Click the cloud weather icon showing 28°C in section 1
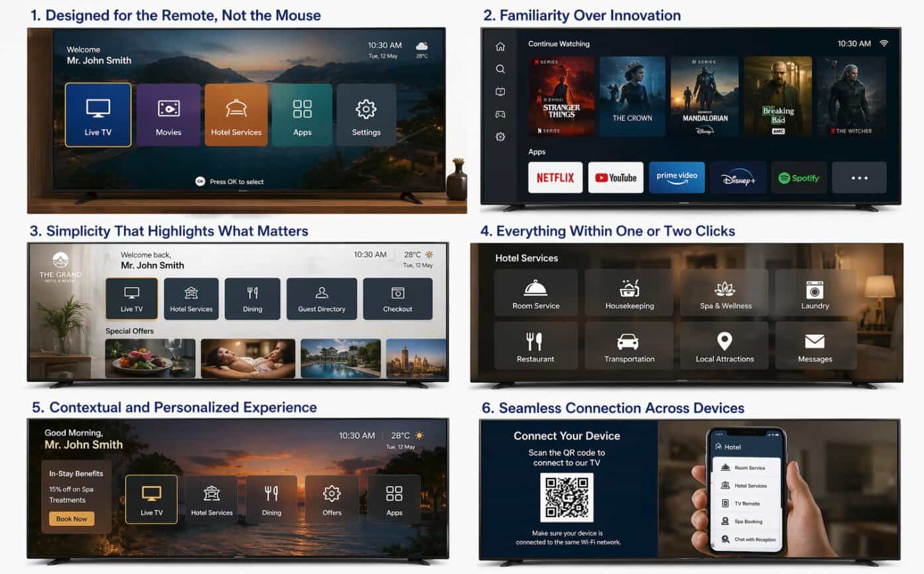 coord(422,46)
